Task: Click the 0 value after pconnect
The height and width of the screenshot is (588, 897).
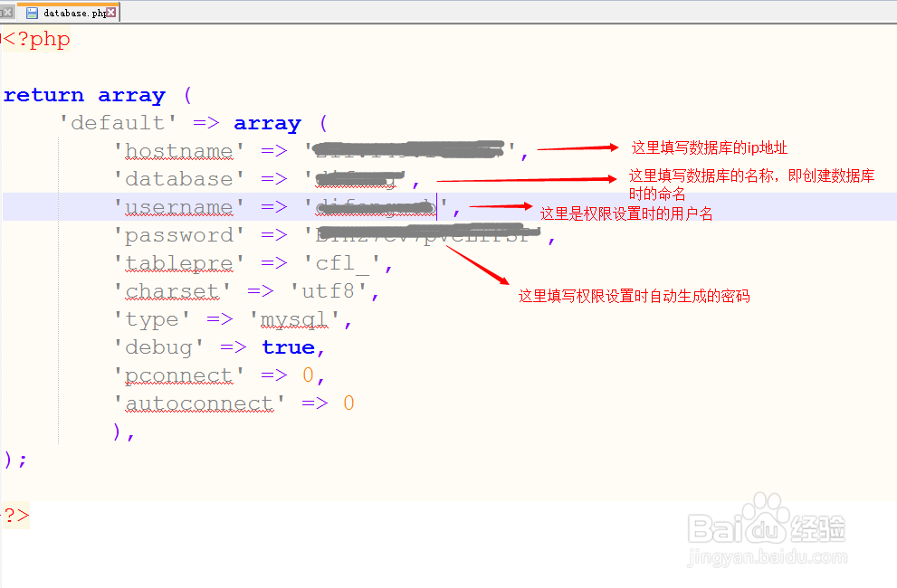Action: 308,375
